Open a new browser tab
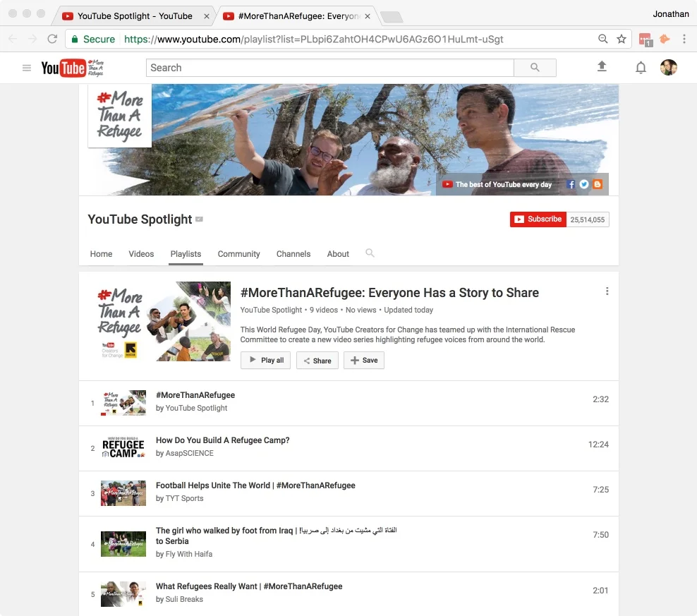Image resolution: width=697 pixels, height=616 pixels. tap(392, 17)
